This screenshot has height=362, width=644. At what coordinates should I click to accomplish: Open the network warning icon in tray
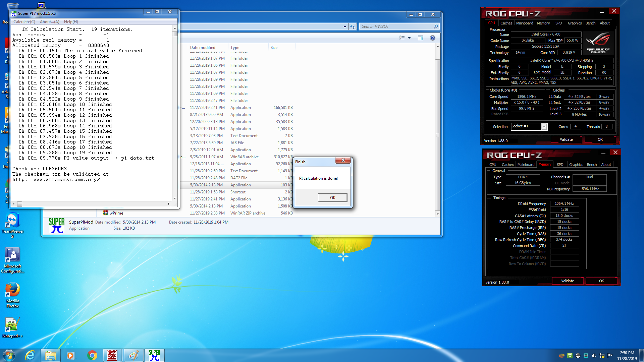point(602,356)
